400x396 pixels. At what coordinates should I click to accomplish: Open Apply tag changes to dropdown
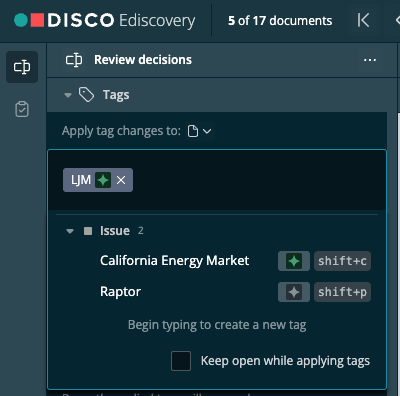(x=199, y=131)
